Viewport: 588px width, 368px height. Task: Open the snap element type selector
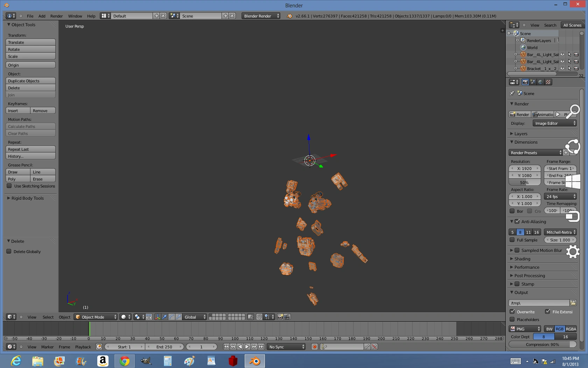point(269,317)
